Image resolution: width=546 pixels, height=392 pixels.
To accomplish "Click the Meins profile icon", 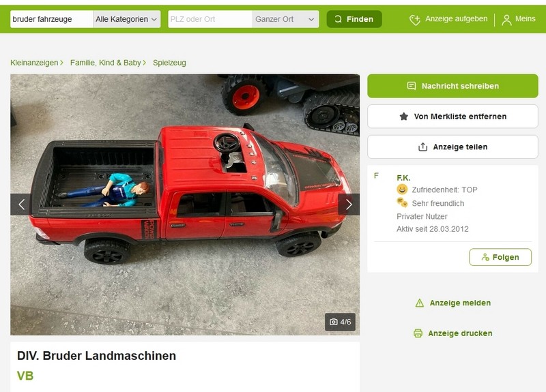I will [x=506, y=20].
